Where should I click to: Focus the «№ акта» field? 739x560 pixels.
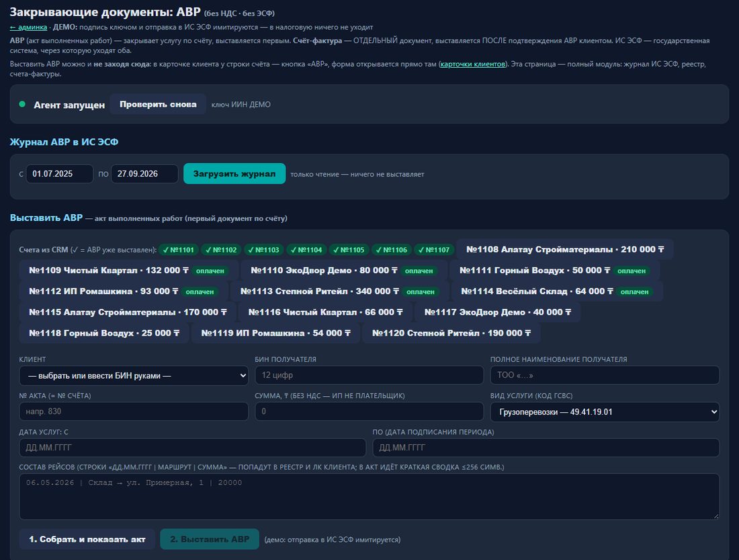tap(134, 411)
